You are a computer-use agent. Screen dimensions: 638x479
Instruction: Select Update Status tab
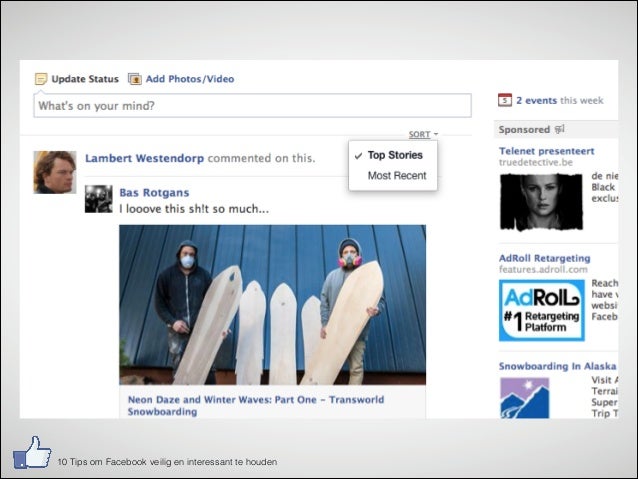(85, 79)
